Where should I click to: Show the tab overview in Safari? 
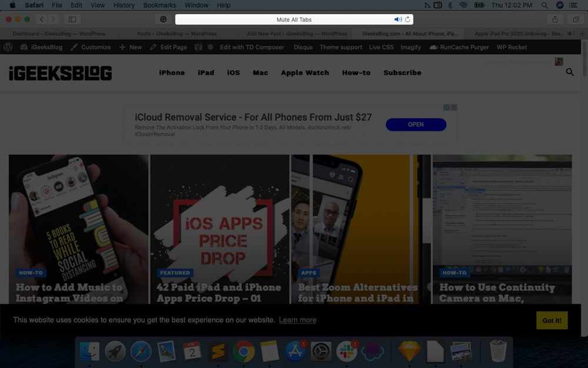coord(576,19)
